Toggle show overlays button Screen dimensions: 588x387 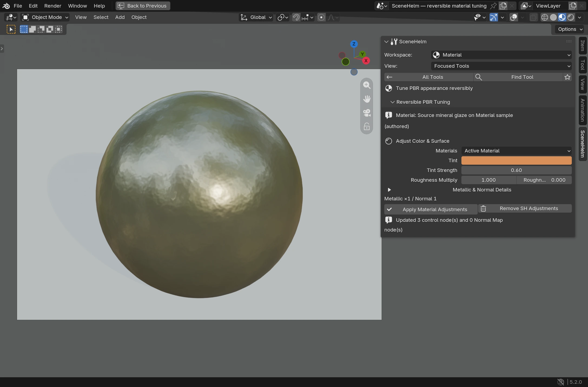pos(514,17)
